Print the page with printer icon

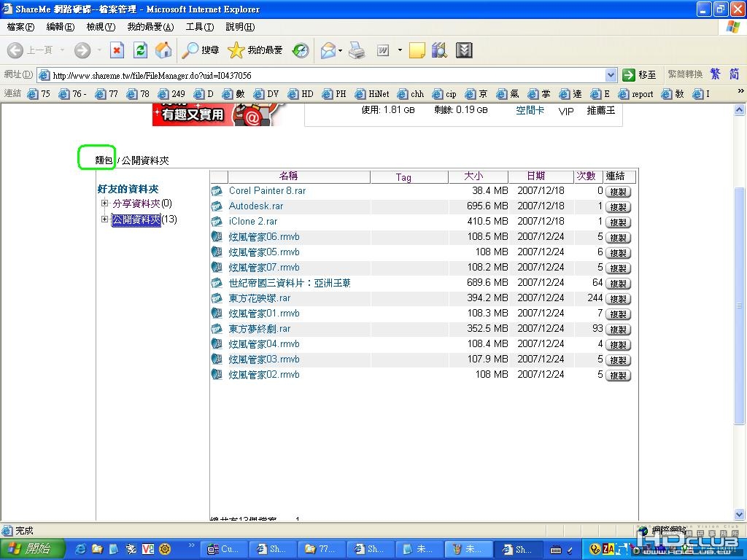coord(357,50)
